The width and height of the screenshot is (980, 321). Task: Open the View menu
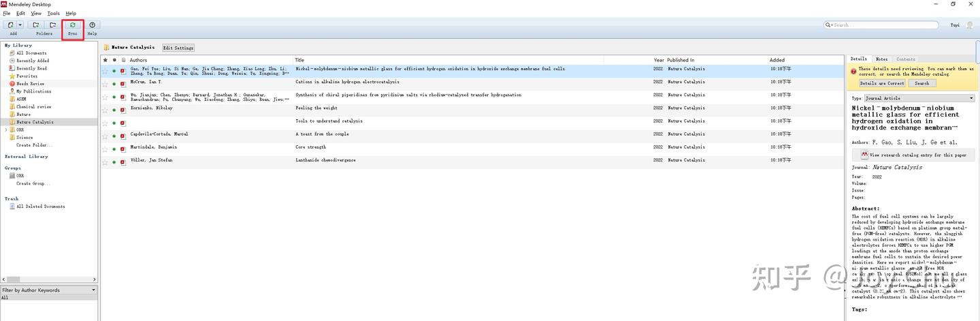(36, 13)
